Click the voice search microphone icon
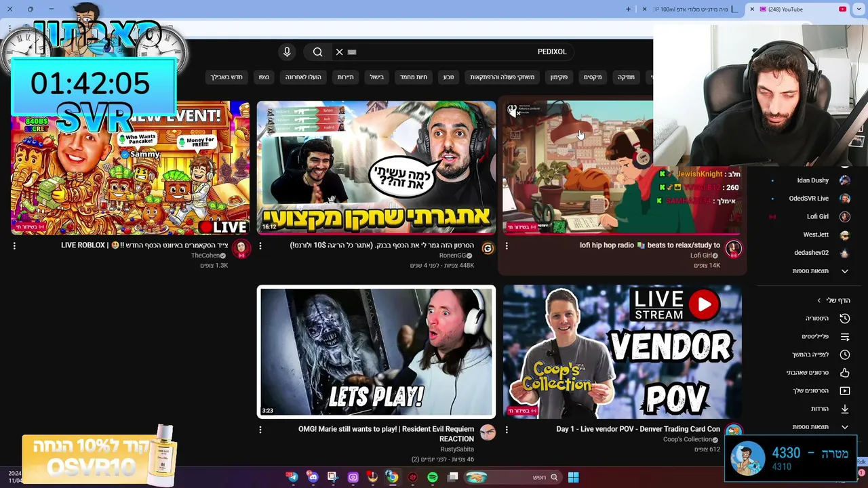The image size is (868, 488). coord(287,52)
